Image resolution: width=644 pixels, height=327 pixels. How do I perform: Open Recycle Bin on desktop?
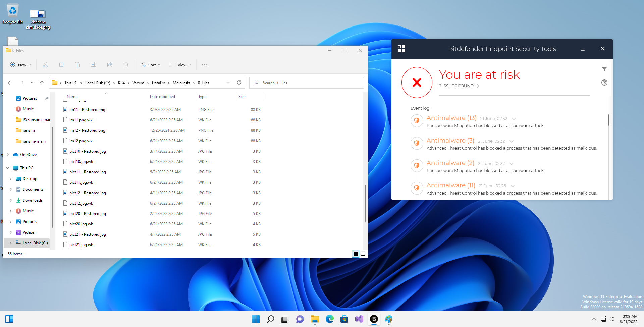[x=13, y=14]
